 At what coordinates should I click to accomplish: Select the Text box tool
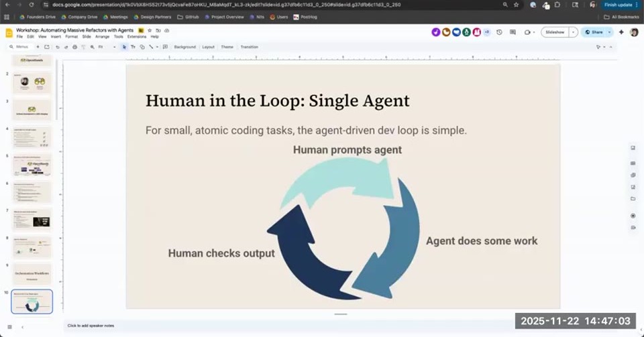pos(133,47)
